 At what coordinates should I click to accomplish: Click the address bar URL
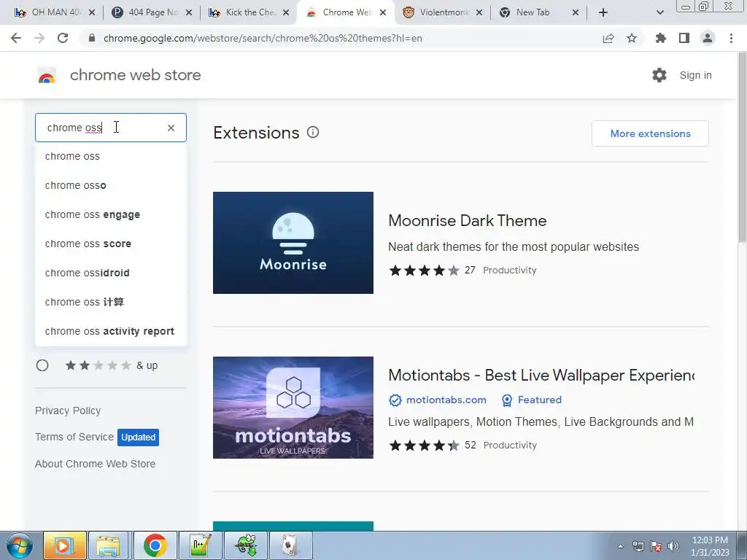click(x=263, y=38)
